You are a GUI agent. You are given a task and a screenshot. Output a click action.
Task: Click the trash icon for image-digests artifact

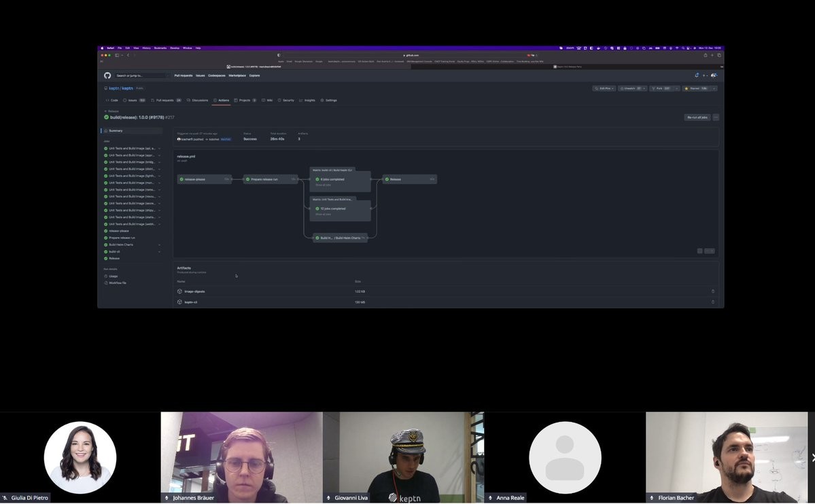pos(712,291)
